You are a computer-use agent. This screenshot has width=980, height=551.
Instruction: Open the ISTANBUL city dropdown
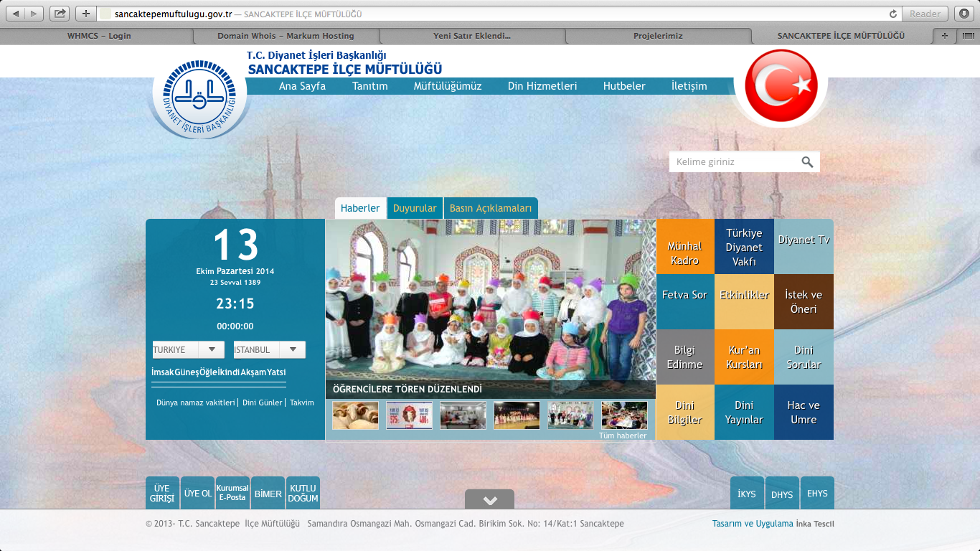(x=269, y=350)
